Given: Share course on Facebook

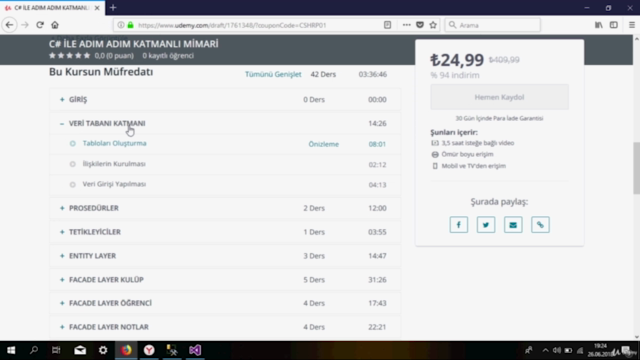Looking at the screenshot, I should (x=459, y=224).
